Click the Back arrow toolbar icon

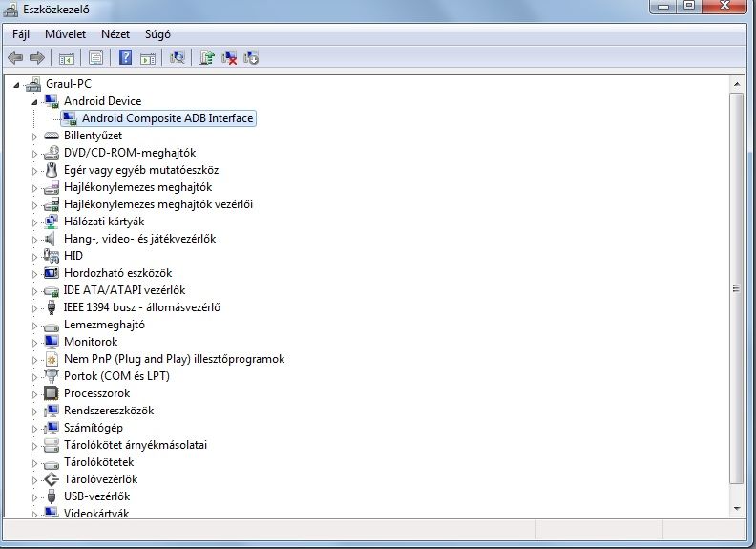coord(15,58)
